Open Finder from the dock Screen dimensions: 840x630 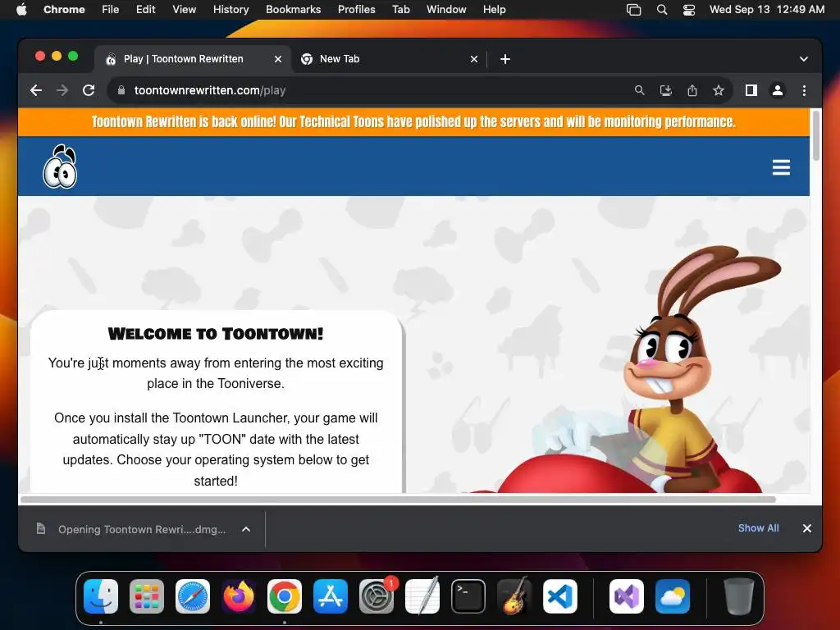click(101, 596)
